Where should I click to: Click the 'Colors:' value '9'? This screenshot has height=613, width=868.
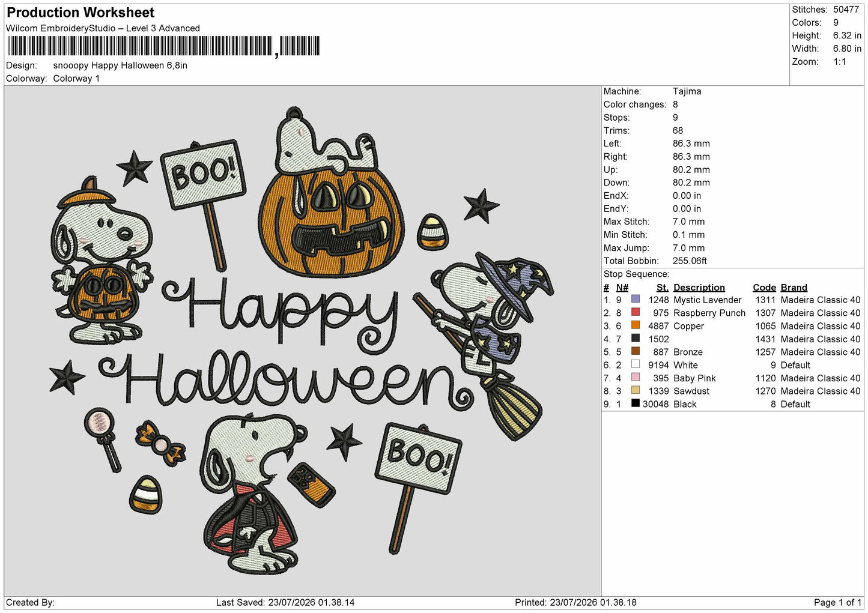click(836, 23)
